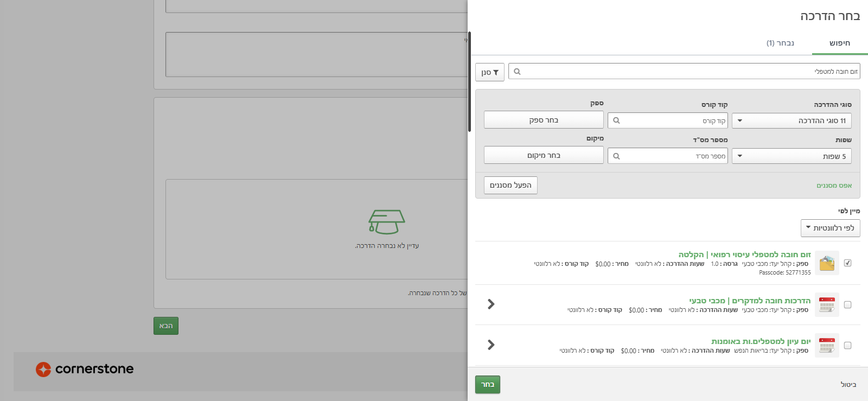Click the אפס מסננים reset link
This screenshot has height=401, width=868.
(834, 186)
